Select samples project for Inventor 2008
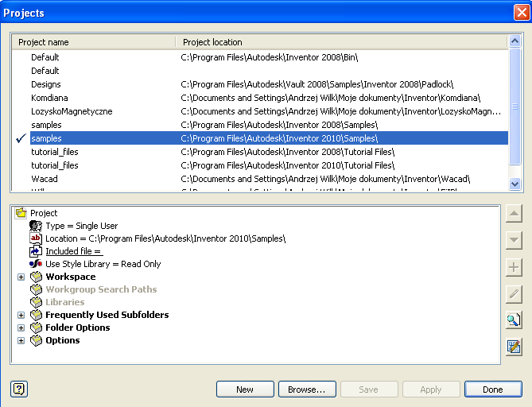Image resolution: width=532 pixels, height=407 pixels. 260,125
